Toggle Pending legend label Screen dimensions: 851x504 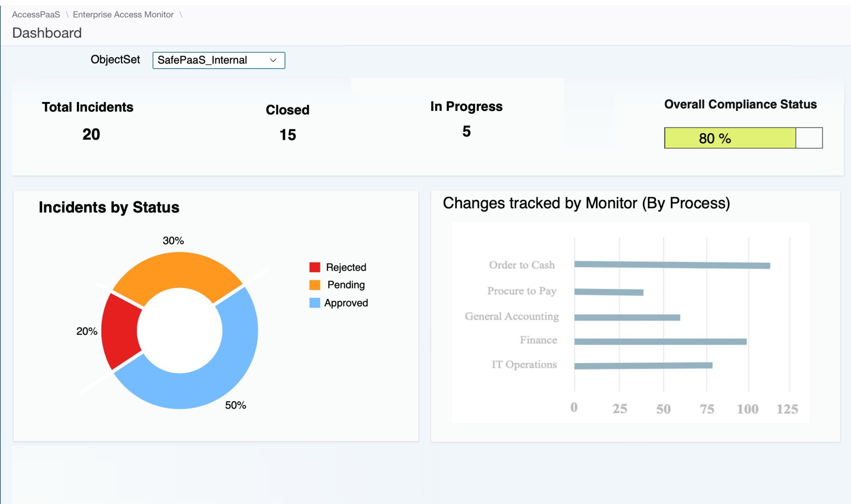coord(346,285)
